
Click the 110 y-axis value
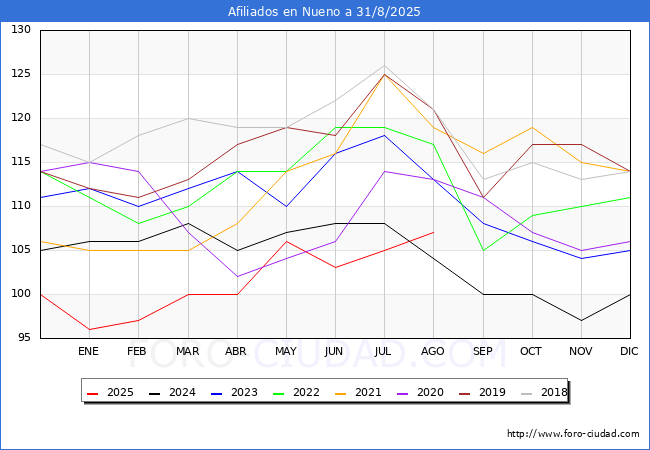tap(21, 206)
